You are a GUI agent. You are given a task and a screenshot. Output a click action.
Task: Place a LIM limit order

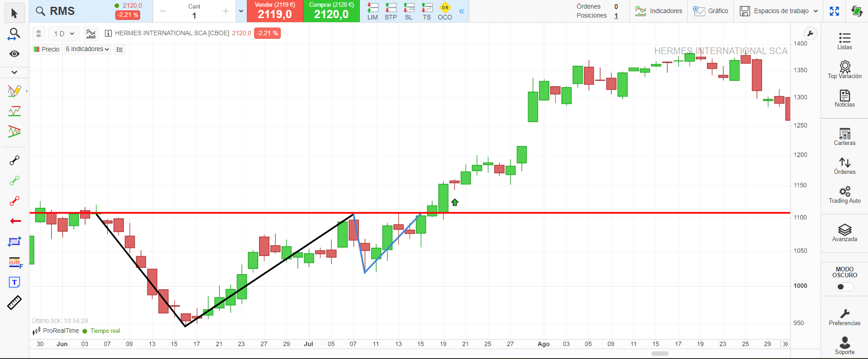pyautogui.click(x=373, y=11)
